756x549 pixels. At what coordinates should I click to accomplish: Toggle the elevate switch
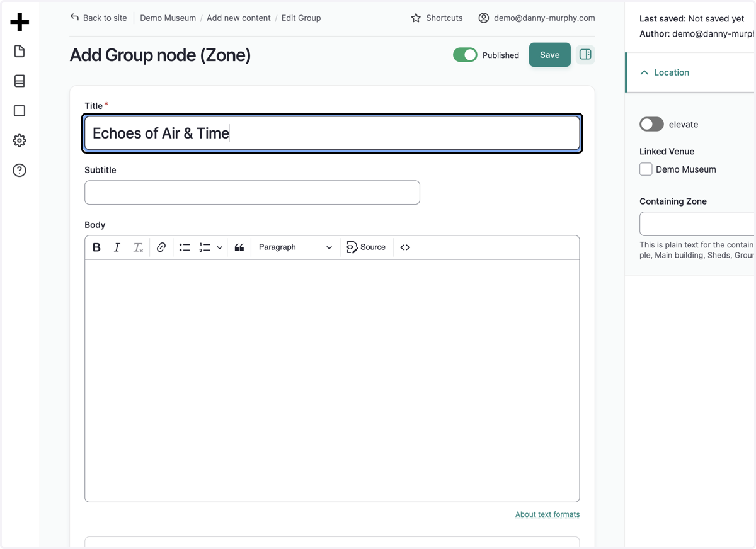651,124
